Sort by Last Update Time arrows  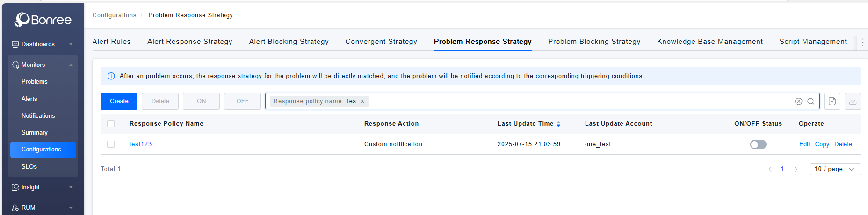pyautogui.click(x=558, y=124)
